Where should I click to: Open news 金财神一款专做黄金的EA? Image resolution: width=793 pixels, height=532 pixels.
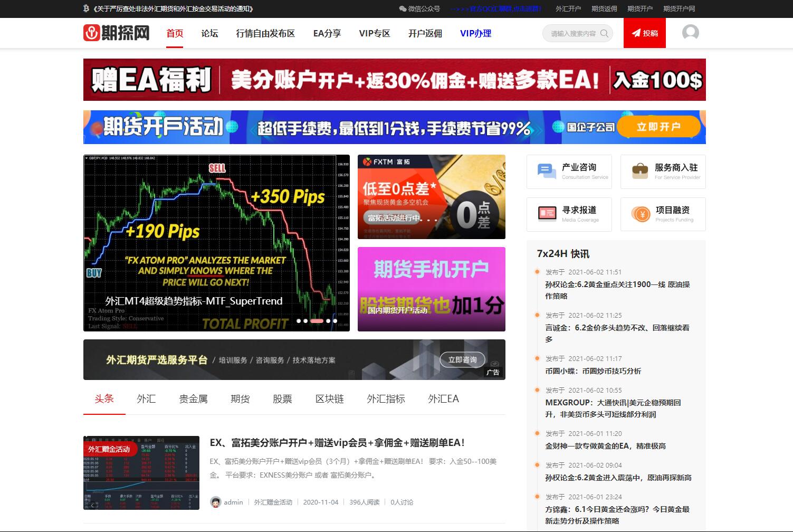click(x=605, y=446)
